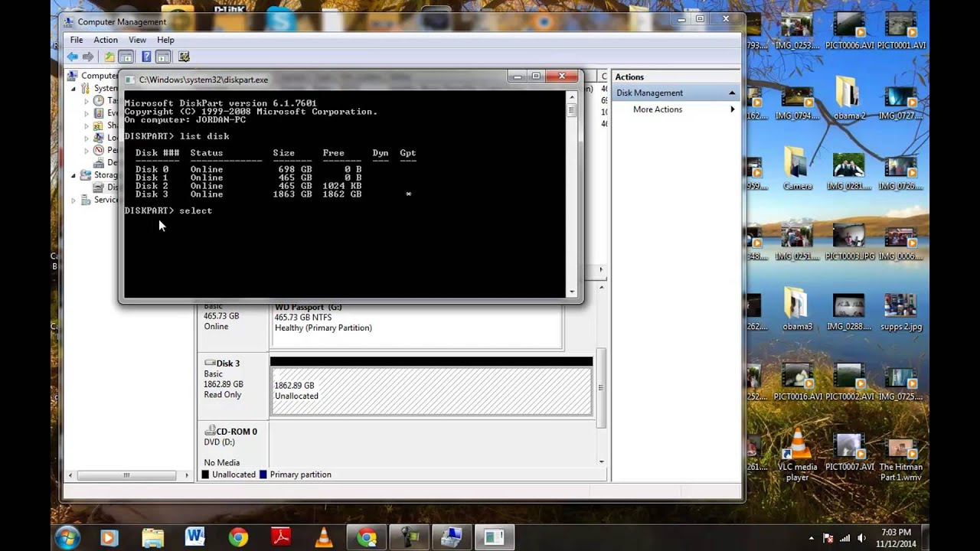
Task: Click the Windows Start orb
Action: (x=67, y=537)
